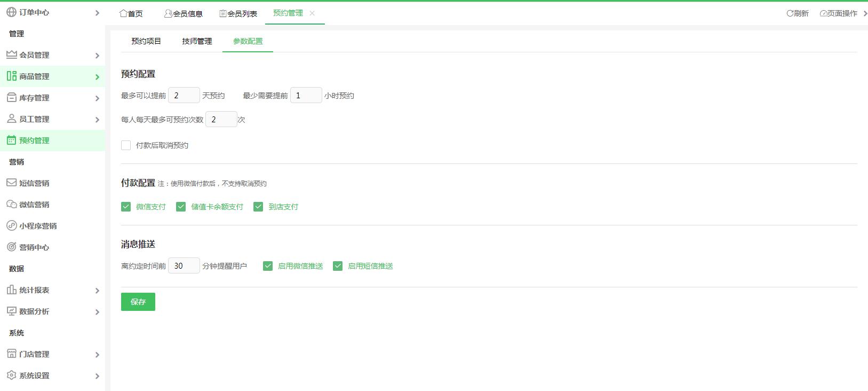Click 刷新 to refresh the page
The height and width of the screenshot is (391, 868).
click(x=798, y=13)
